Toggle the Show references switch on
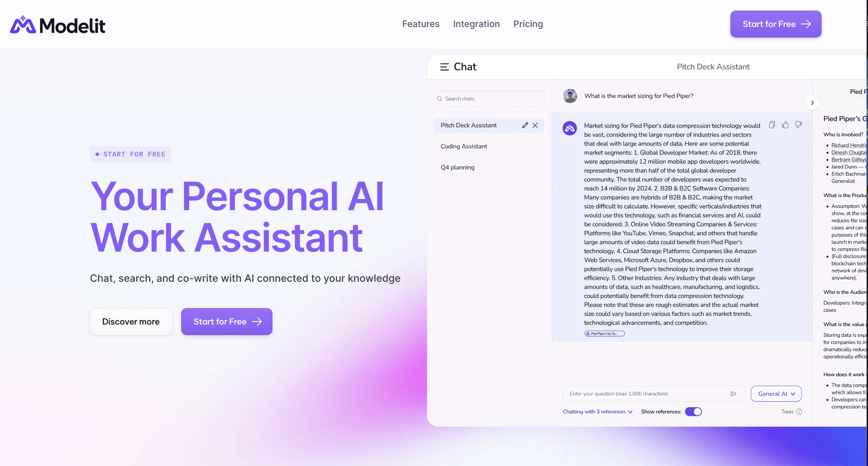The image size is (868, 466). coord(693,412)
